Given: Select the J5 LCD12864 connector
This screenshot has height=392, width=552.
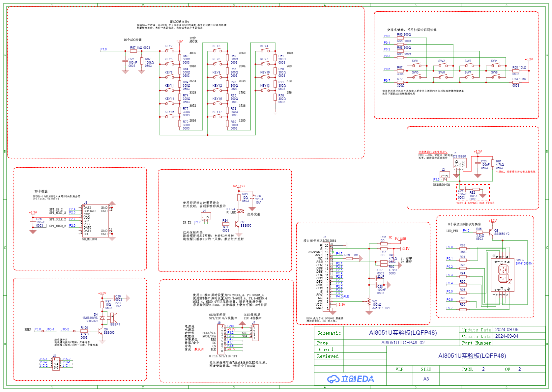Looking at the screenshot, I should pyautogui.click(x=331, y=277).
